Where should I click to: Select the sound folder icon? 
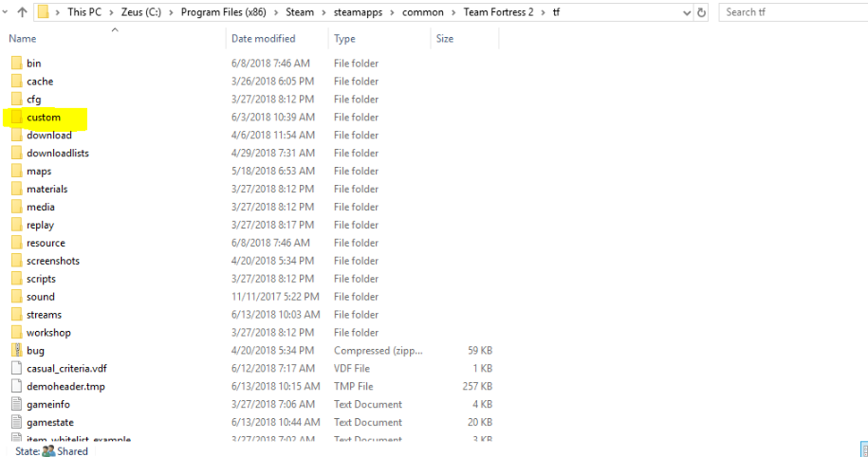point(17,297)
